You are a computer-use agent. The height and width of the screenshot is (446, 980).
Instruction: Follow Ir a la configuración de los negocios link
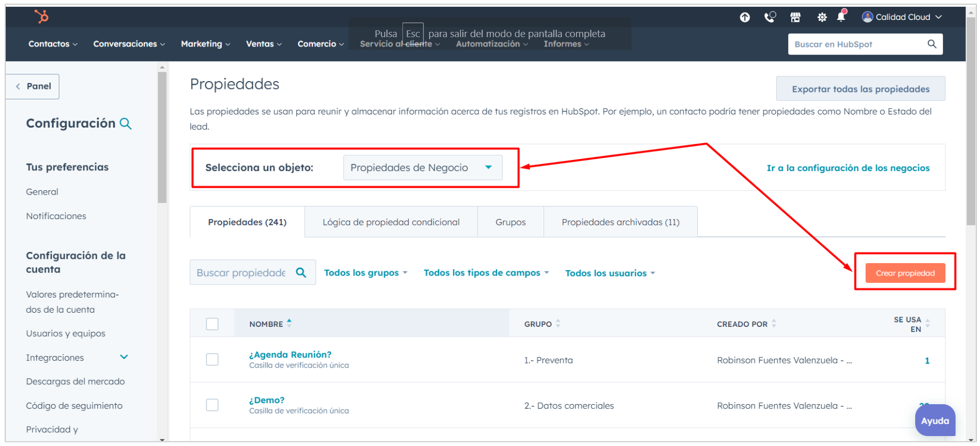[848, 168]
